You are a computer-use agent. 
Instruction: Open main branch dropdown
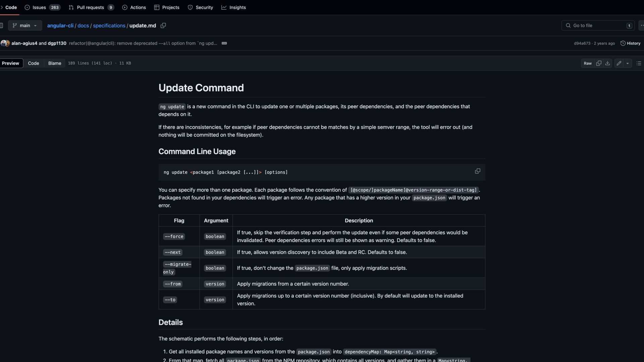(25, 25)
